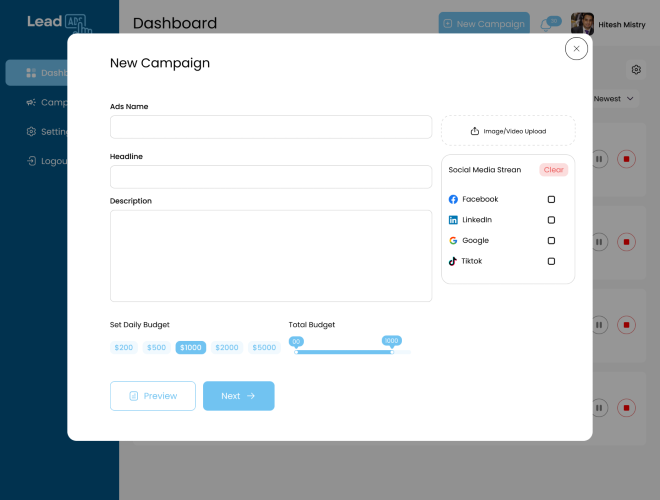
Task: Select the $5000 daily budget
Action: pyautogui.click(x=264, y=347)
